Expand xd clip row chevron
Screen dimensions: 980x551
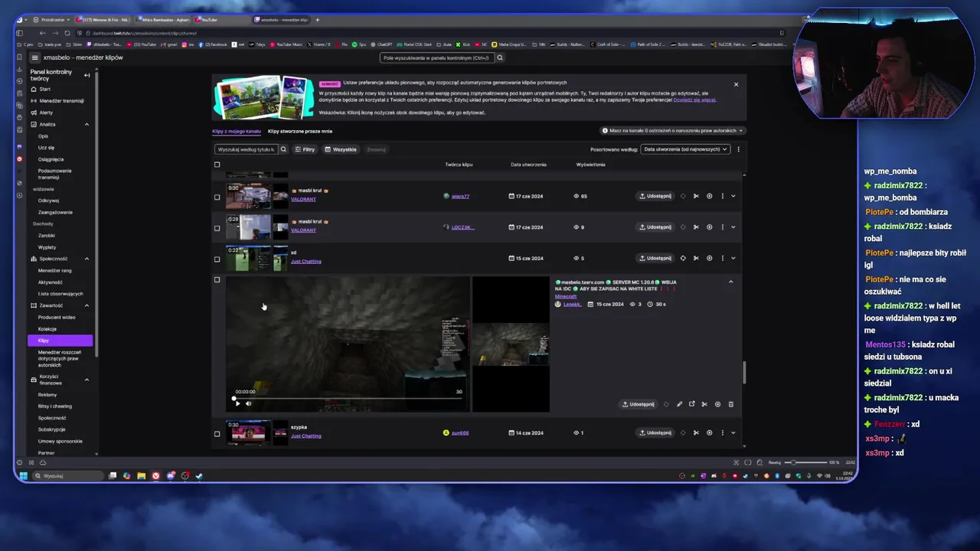click(x=733, y=258)
